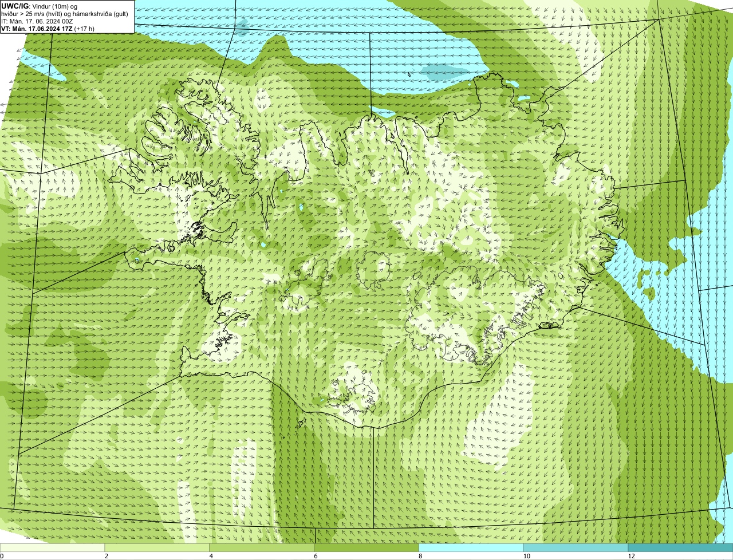Click the valid time "VT: Mán. 17.06.2024 17Z (+17 h)"
The height and width of the screenshot is (560, 733).
(48, 28)
